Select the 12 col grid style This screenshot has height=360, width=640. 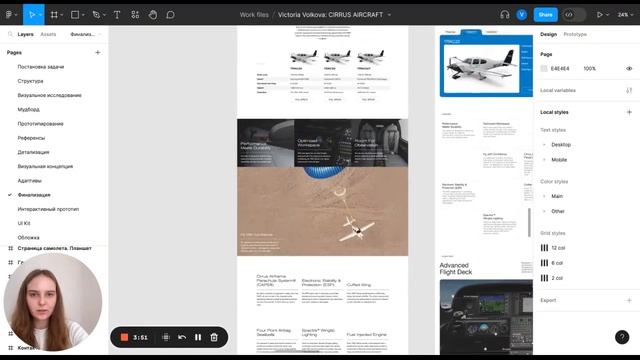[x=558, y=248]
